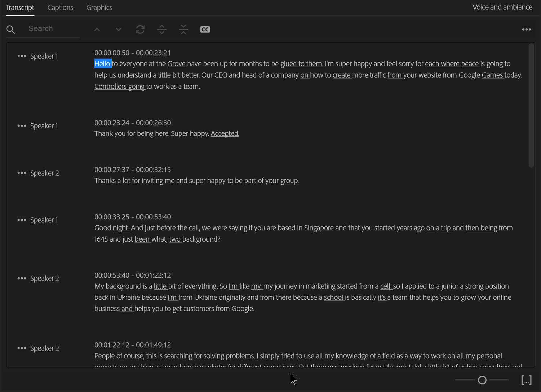Select the CC captions icon

(205, 29)
